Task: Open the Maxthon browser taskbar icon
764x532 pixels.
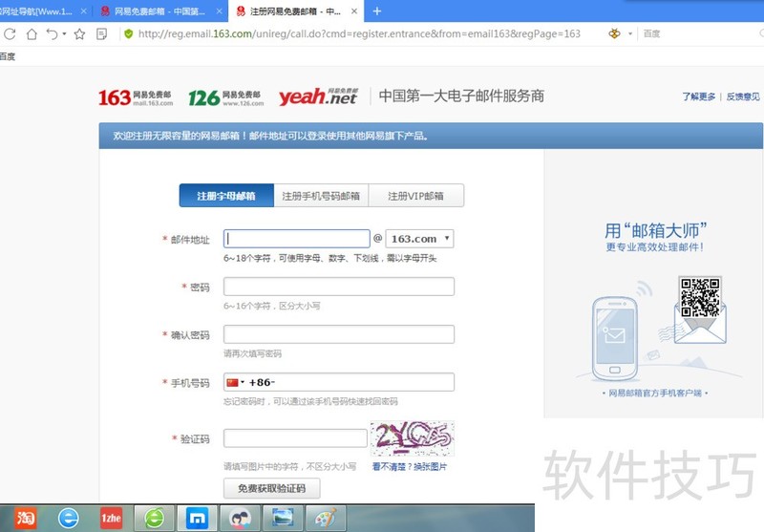Action: [197, 519]
